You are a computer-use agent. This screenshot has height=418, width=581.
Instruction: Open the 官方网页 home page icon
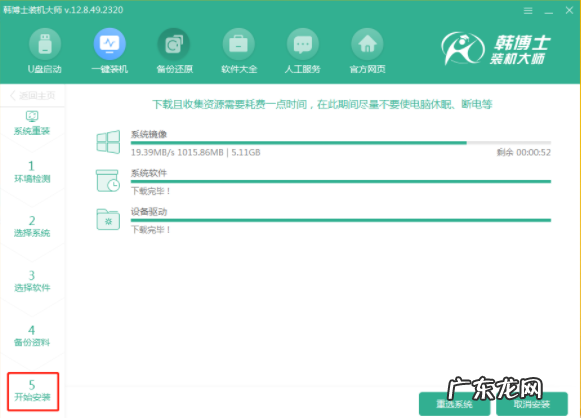click(x=367, y=44)
